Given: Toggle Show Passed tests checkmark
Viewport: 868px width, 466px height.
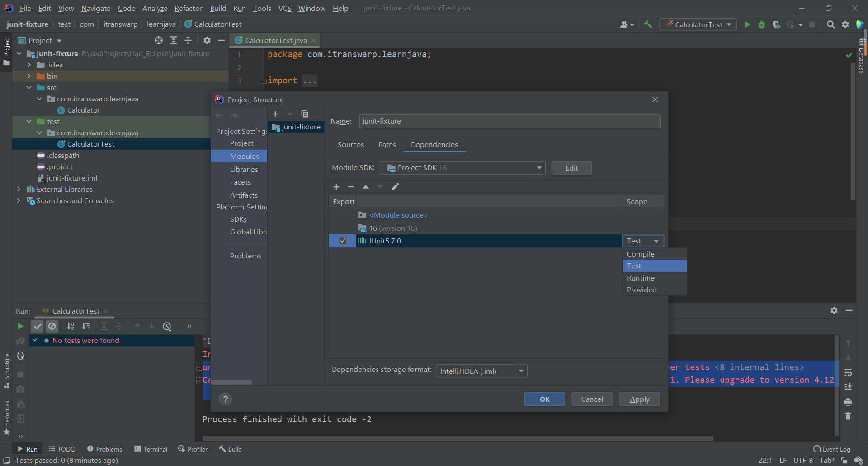Looking at the screenshot, I should click(38, 326).
